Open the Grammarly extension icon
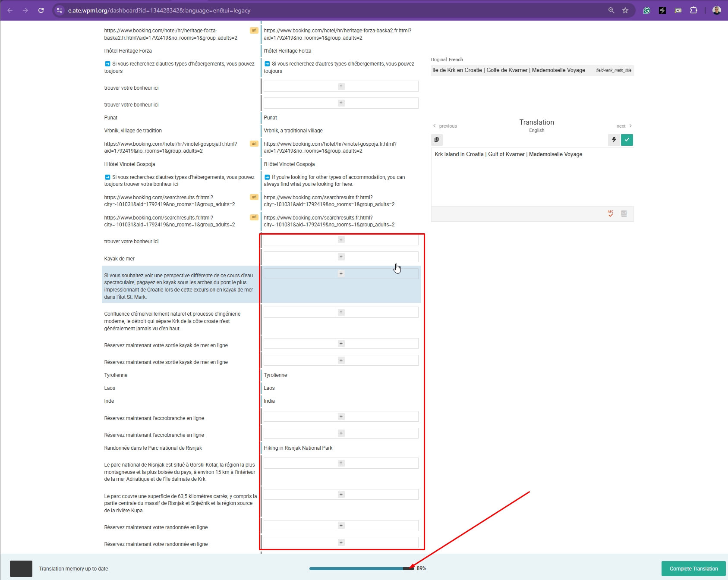Viewport: 728px width, 580px height. pyautogui.click(x=646, y=10)
